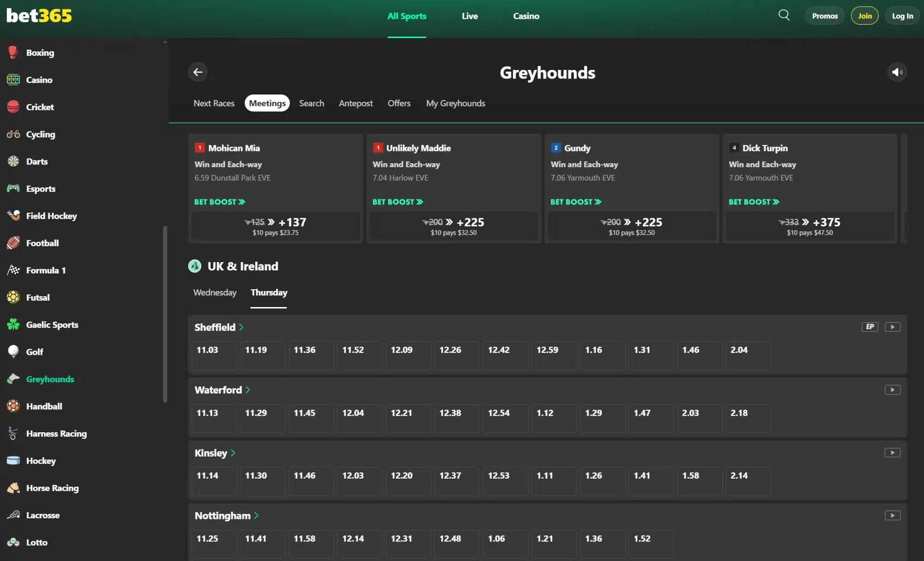
Task: Select Mohican Mia boosted odds +137
Action: click(275, 226)
